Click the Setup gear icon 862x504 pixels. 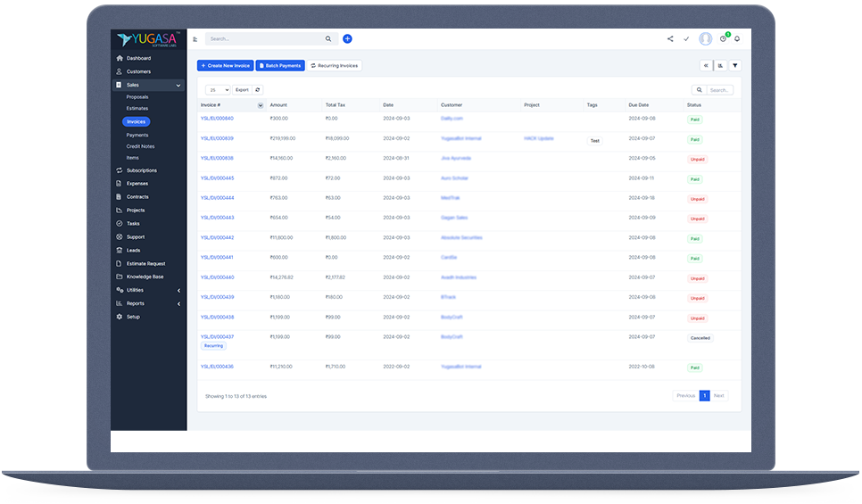tap(120, 317)
